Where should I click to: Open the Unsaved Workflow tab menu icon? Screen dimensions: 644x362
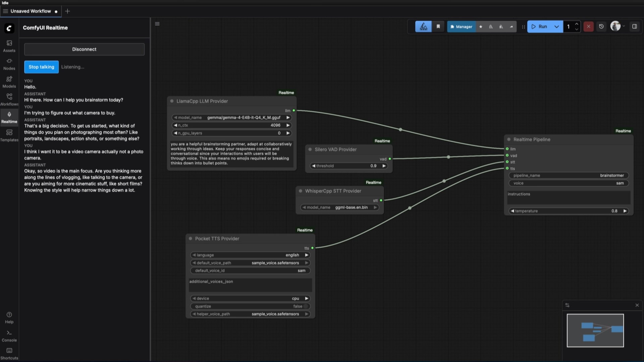(x=5, y=11)
